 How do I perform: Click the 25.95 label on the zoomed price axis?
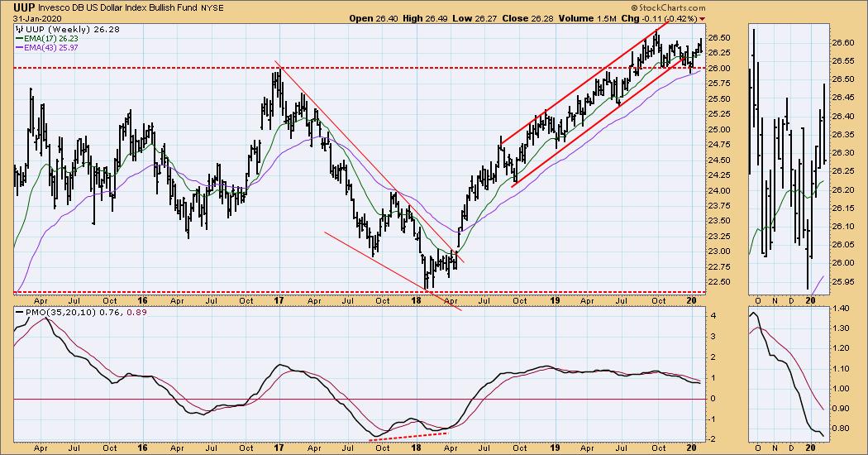pos(844,281)
